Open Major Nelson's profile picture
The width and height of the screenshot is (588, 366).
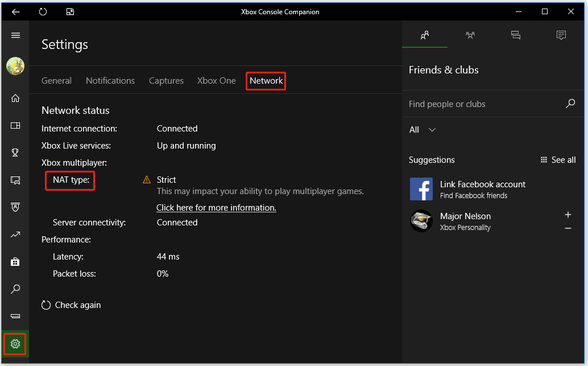(421, 221)
